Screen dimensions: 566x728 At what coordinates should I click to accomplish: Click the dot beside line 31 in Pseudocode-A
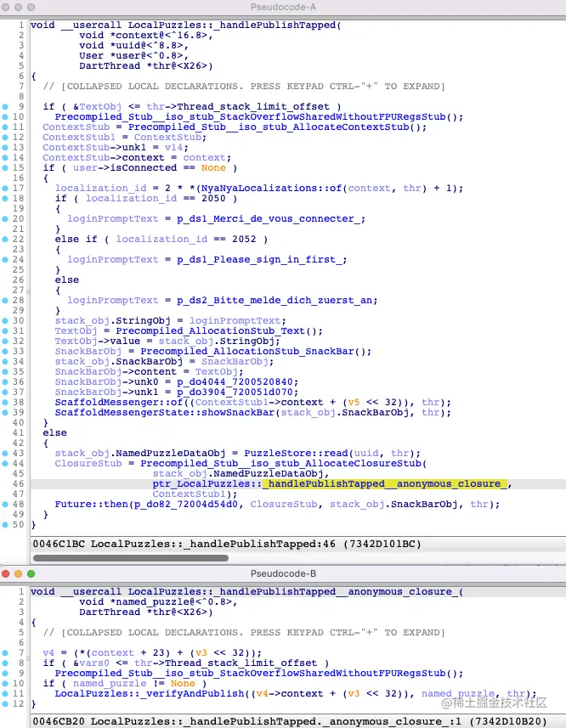(x=5, y=331)
